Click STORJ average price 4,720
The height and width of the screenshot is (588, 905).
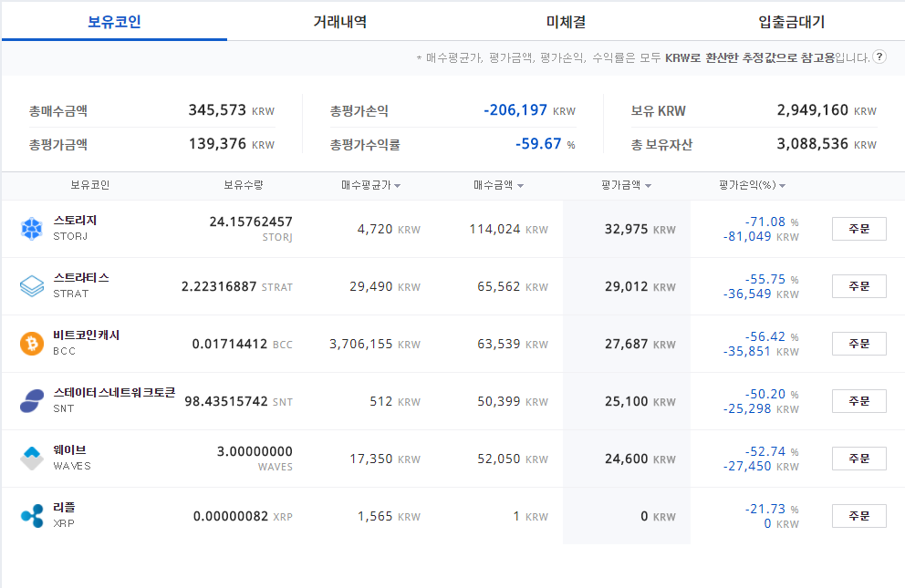tap(375, 229)
